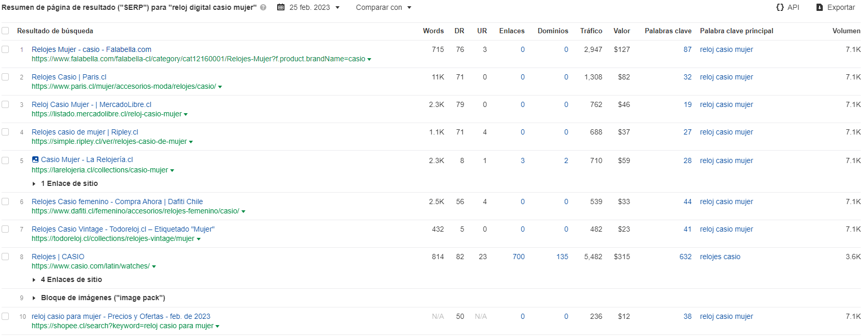Viewport: 868px width, 336px height.
Task: Toggle the select-all checkbox in the table header
Action: [5, 31]
